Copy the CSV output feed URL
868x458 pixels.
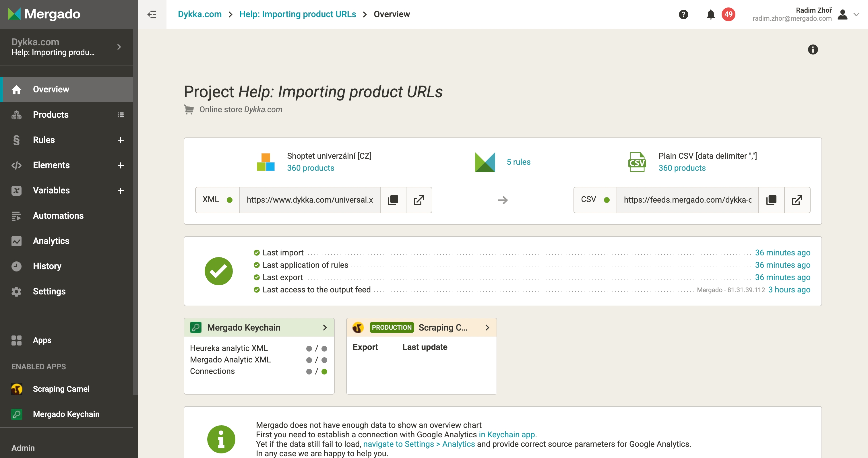[x=771, y=200]
